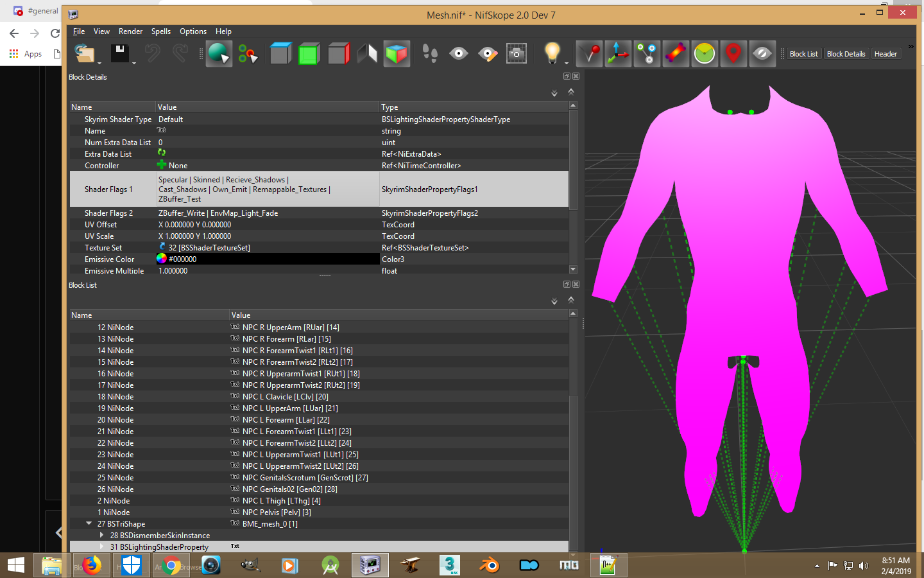Image resolution: width=924 pixels, height=578 pixels.
Task: Toggle the collision bone-shape display icon
Action: click(676, 53)
